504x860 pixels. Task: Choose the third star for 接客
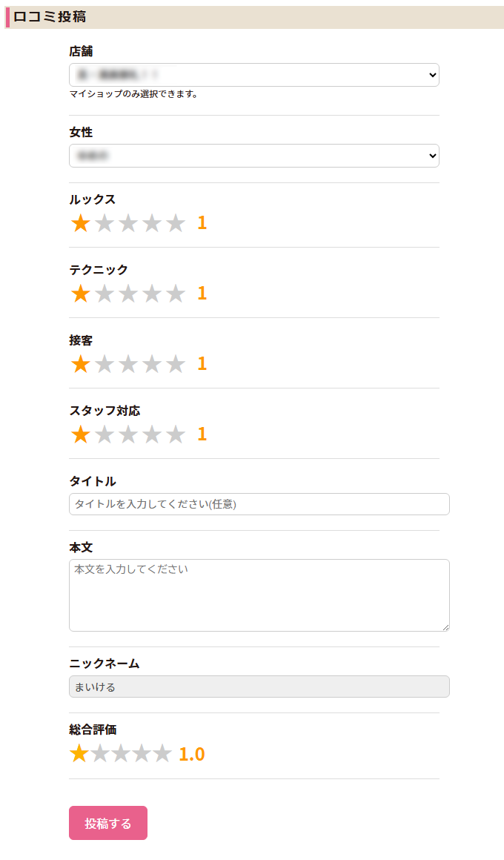tap(128, 364)
